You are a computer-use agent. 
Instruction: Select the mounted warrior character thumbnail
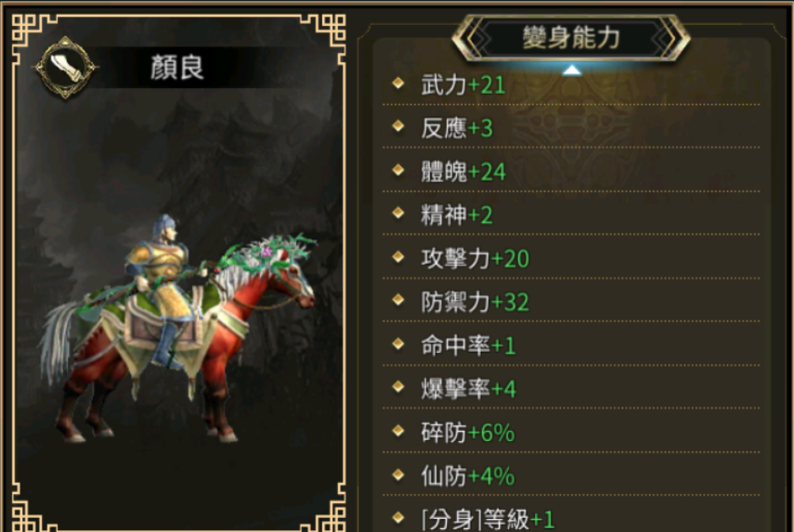[x=177, y=328]
